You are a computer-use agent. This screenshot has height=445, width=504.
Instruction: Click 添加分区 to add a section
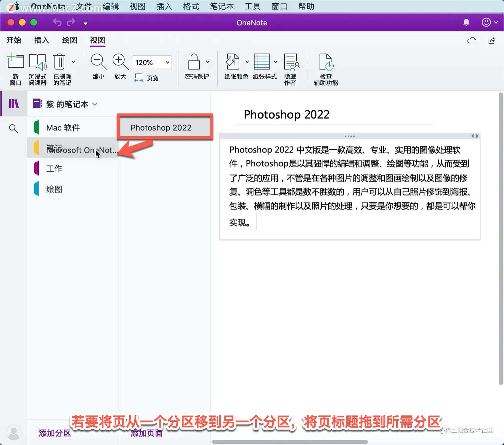pos(55,433)
